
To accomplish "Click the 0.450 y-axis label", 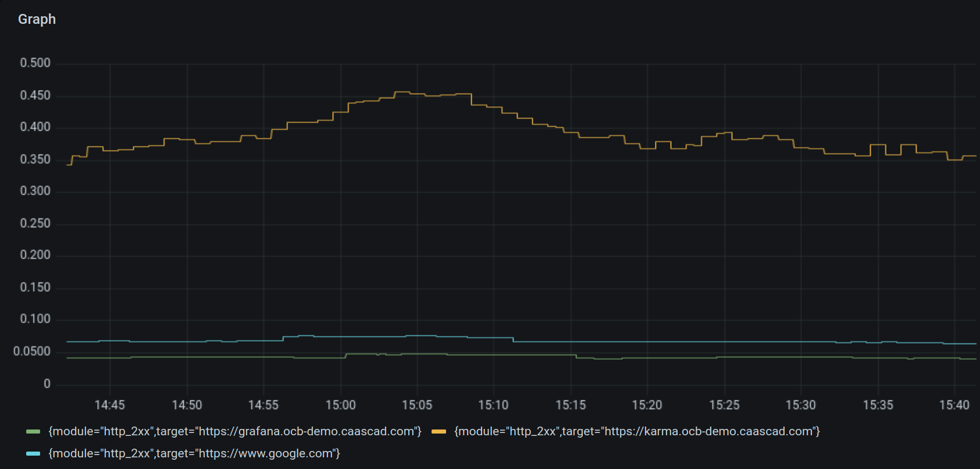I will point(35,95).
